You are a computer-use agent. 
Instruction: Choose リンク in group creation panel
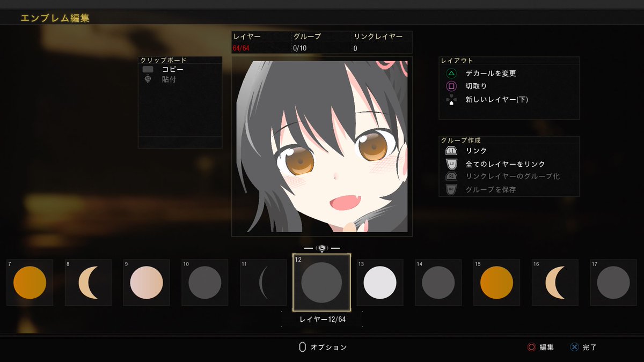pyautogui.click(x=476, y=151)
